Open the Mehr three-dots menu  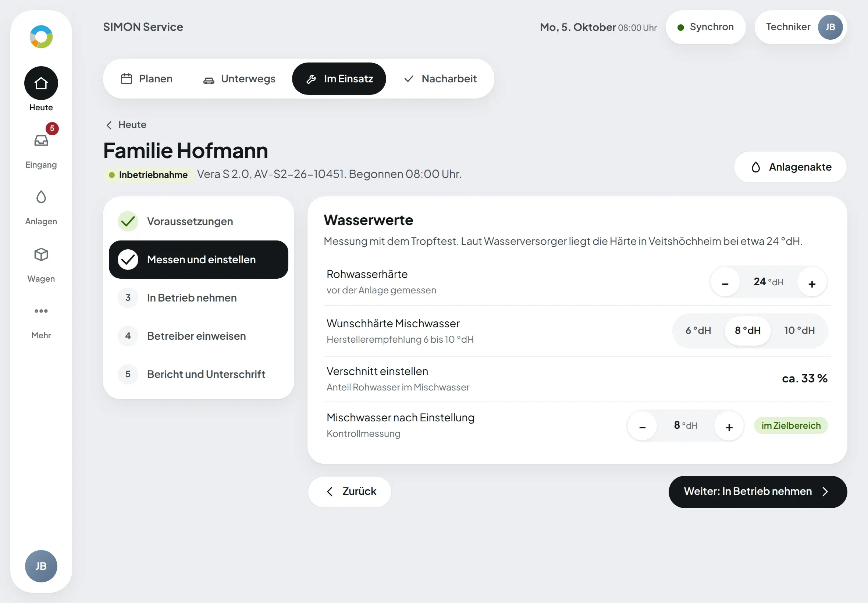(41, 311)
